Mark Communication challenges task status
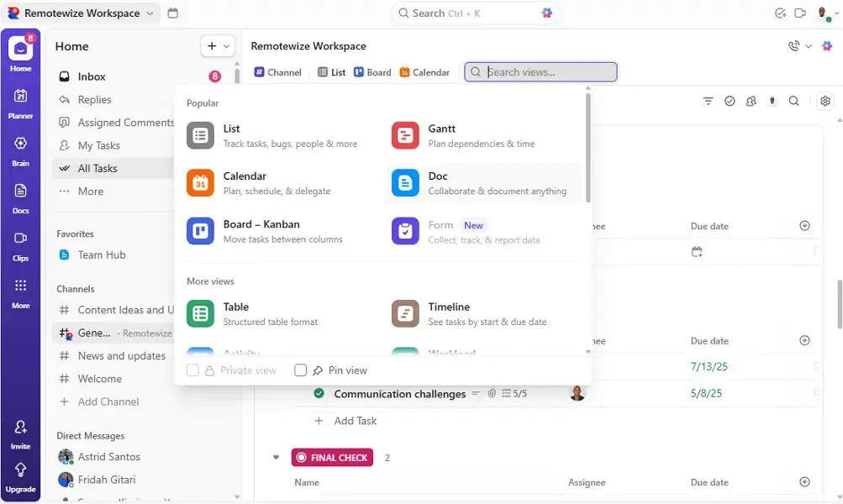 pyautogui.click(x=319, y=393)
